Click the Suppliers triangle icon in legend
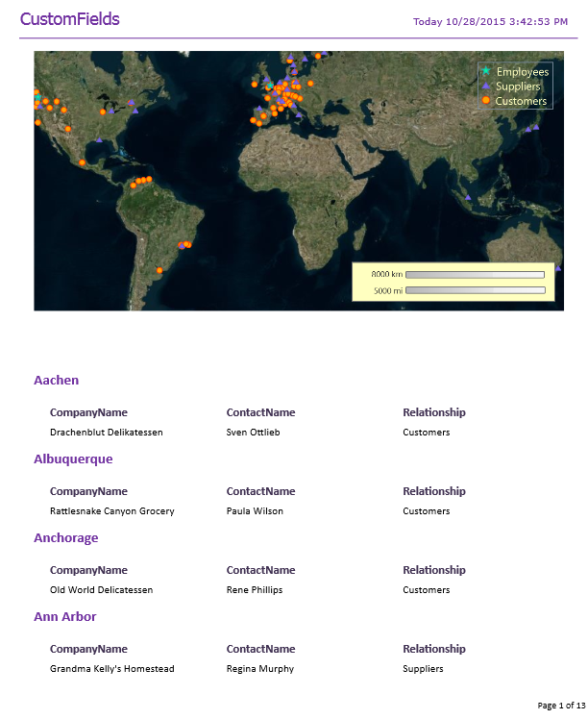Image resolution: width=588 pixels, height=719 pixels. tap(486, 87)
